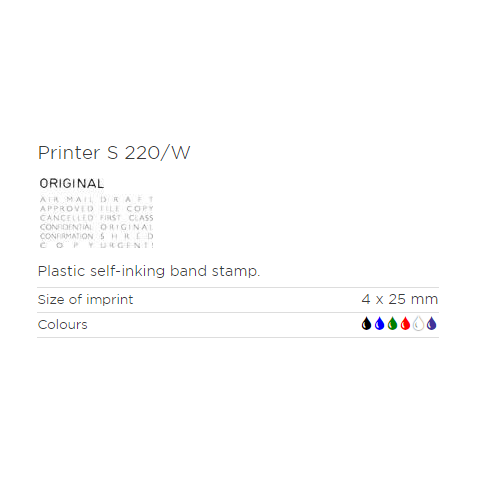The image size is (500, 498).
Task: Choose the white uninked drop
Action: (418, 323)
